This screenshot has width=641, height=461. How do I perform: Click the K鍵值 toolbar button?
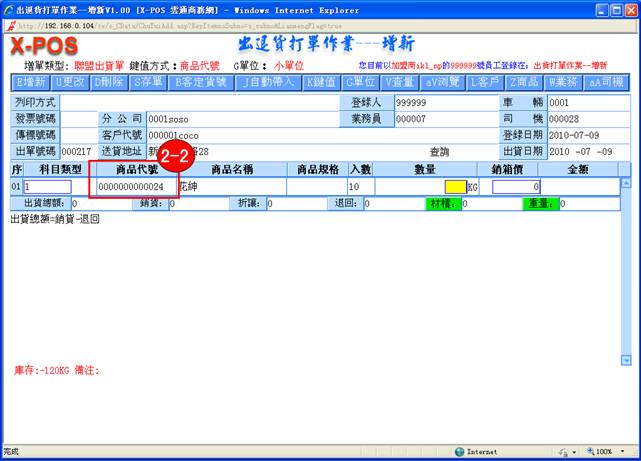click(x=321, y=82)
